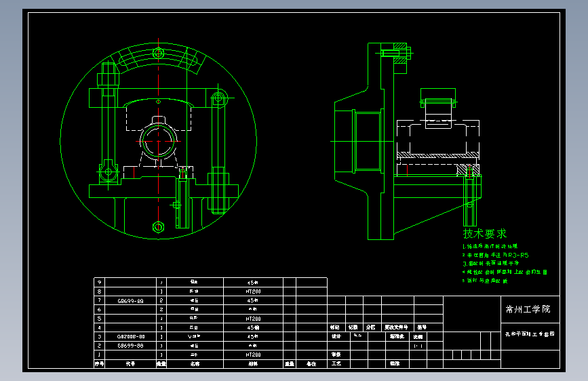Click the '45' steel material in row 4
This screenshot has width=588, height=381.
pyautogui.click(x=253, y=327)
